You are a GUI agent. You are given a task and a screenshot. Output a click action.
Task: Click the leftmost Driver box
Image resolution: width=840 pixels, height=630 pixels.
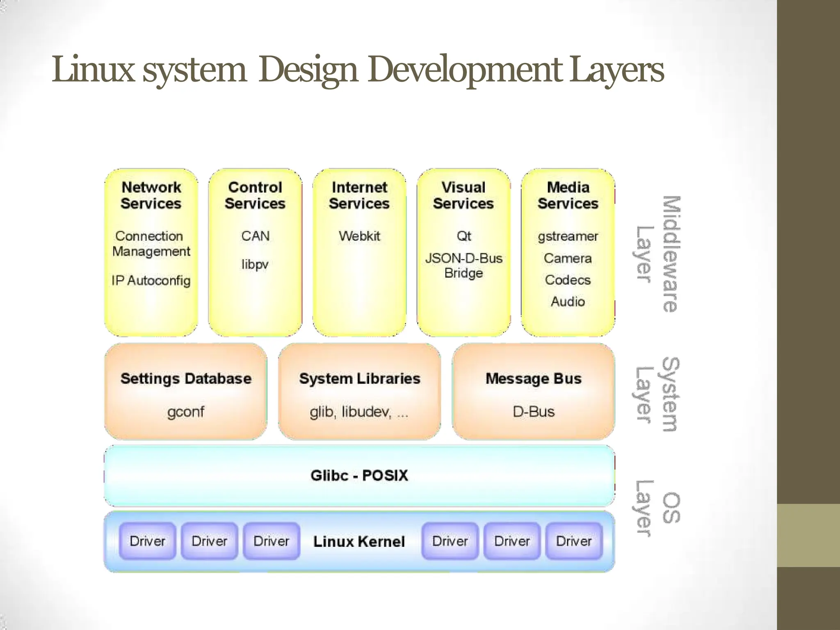click(147, 541)
